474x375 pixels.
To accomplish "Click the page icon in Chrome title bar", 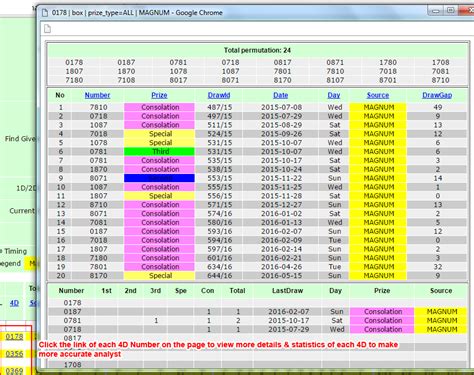I will (x=45, y=13).
